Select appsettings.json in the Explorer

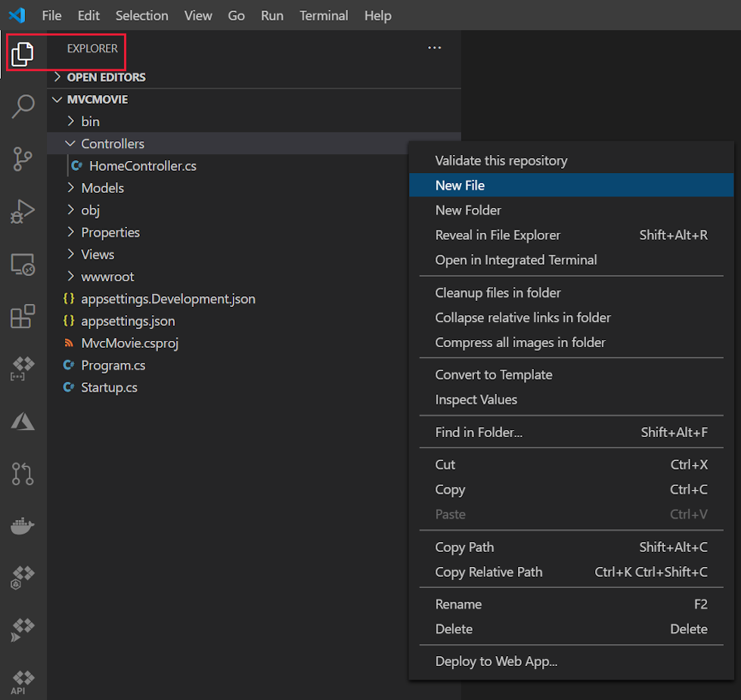point(127,321)
